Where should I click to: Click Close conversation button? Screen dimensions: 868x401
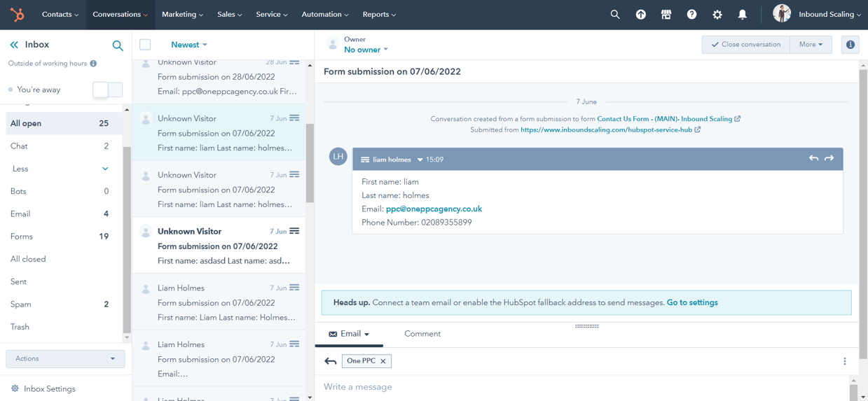click(746, 45)
